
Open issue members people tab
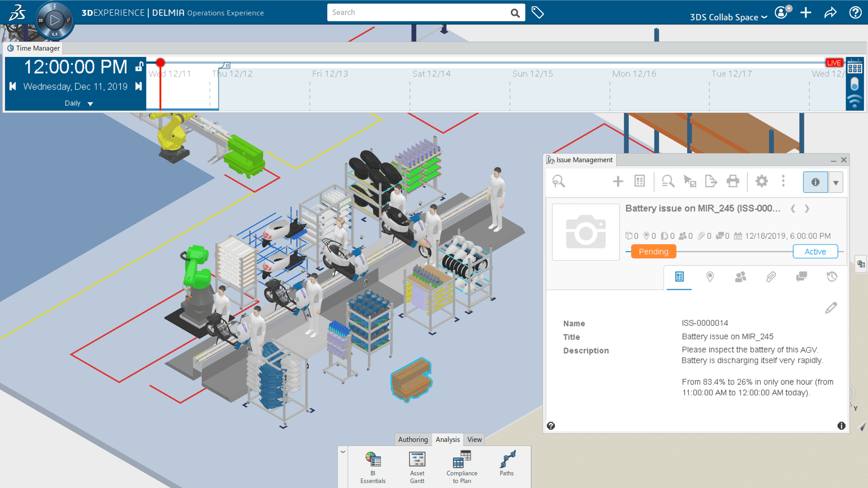[x=741, y=277]
